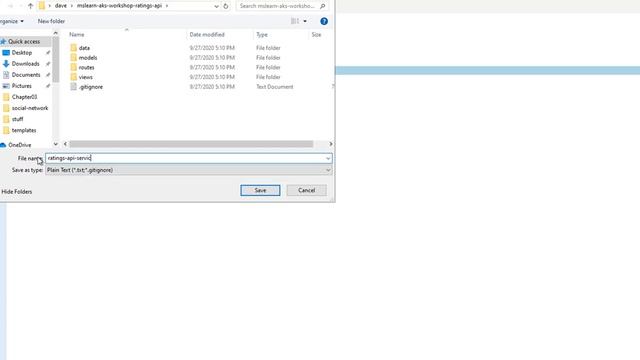Select the .gitignore file icon

(73, 87)
